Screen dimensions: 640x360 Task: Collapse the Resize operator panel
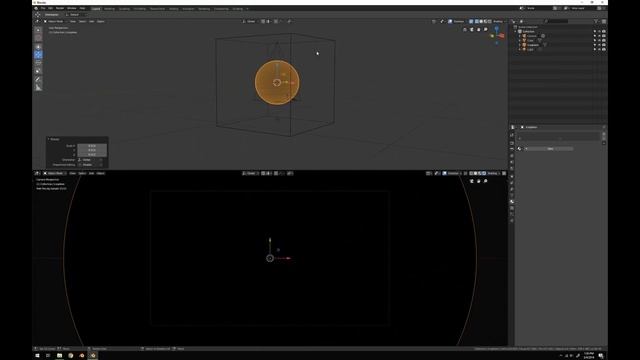tap(49, 139)
